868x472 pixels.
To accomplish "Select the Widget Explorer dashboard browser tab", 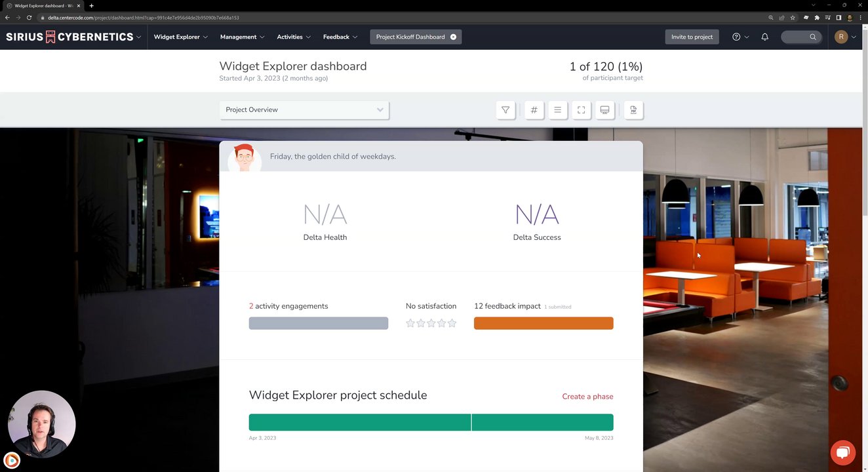I will 43,5.
